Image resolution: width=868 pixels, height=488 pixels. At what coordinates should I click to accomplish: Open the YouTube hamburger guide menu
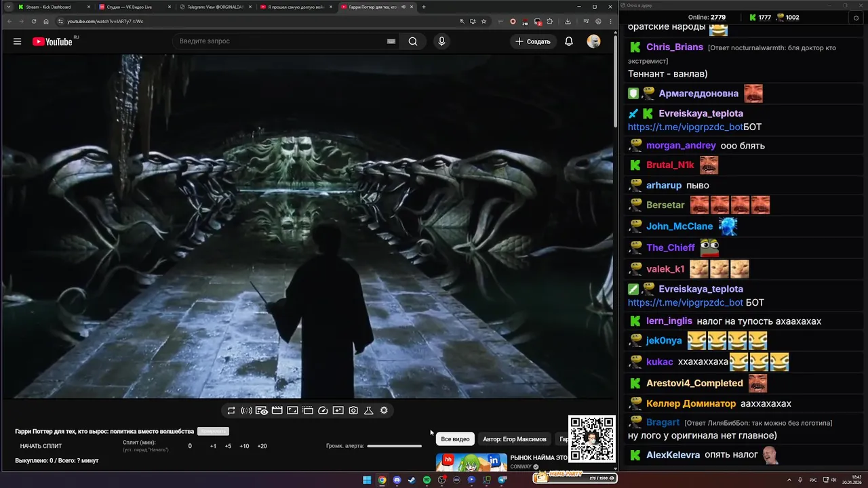click(x=17, y=41)
